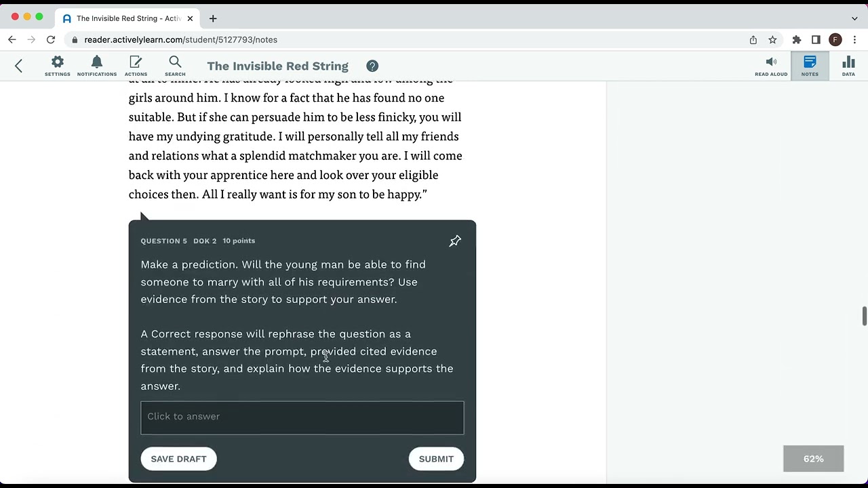Click the answer input field
This screenshot has height=488, width=868.
point(302,417)
